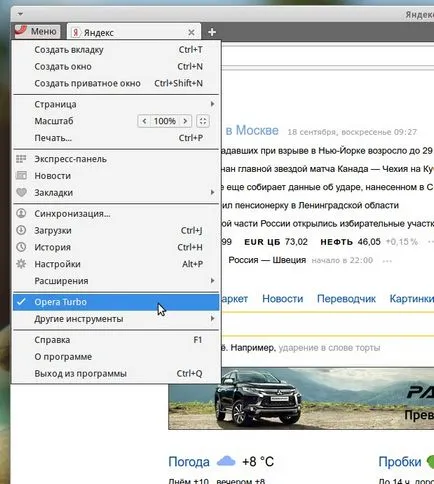Expand the Закладки submenu

116,193
